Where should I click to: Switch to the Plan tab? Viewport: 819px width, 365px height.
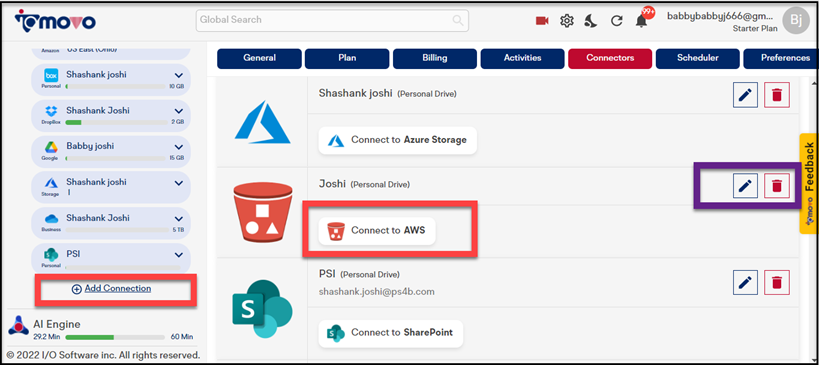click(347, 58)
